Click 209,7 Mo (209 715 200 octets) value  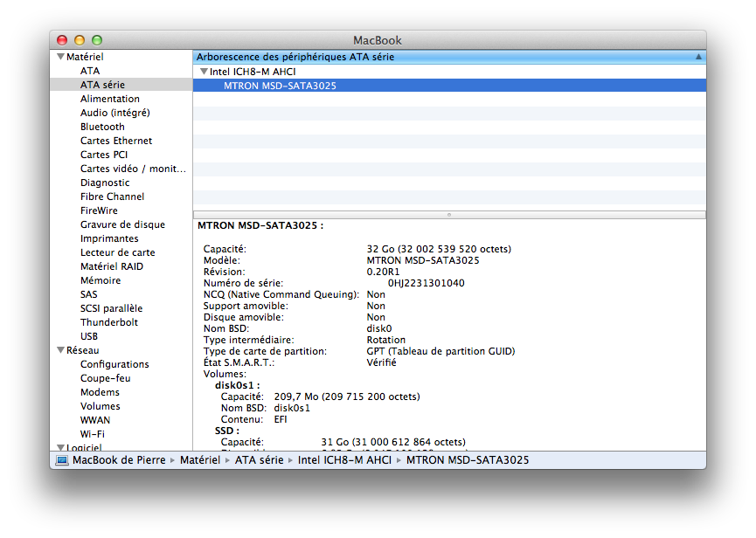[x=347, y=397]
